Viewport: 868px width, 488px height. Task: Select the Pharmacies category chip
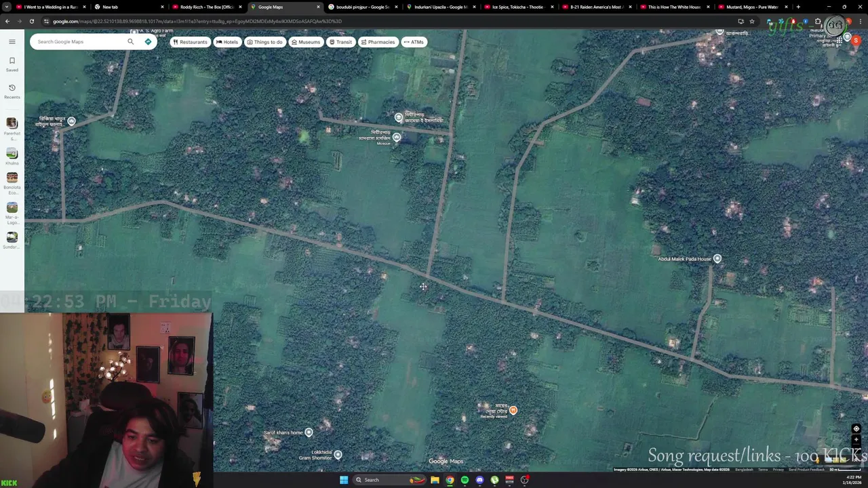click(x=378, y=42)
